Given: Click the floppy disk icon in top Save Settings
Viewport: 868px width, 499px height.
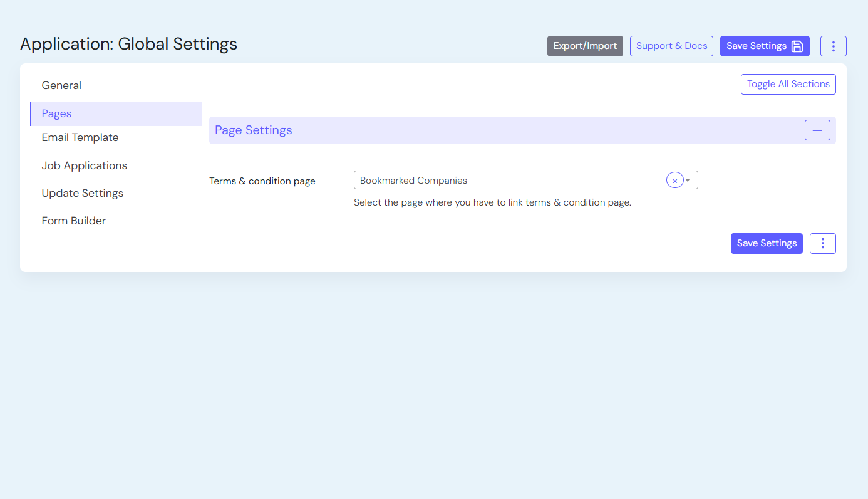Looking at the screenshot, I should [797, 46].
